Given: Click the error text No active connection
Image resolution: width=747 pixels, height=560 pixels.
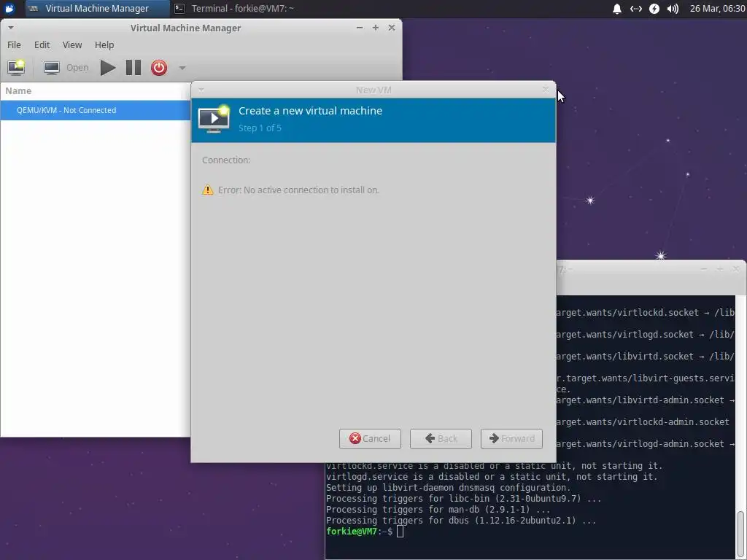Looking at the screenshot, I should (x=298, y=190).
